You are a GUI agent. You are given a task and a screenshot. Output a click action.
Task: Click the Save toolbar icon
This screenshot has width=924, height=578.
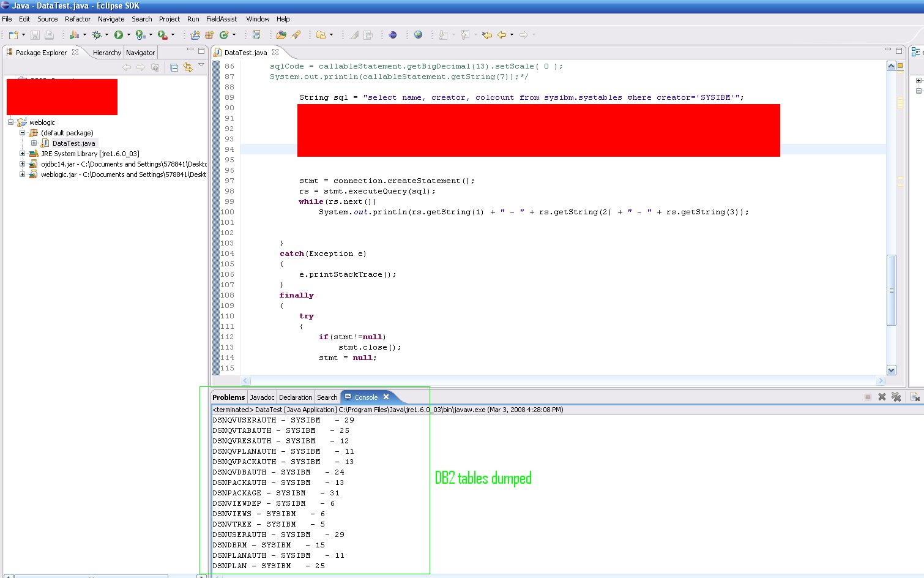(x=35, y=35)
